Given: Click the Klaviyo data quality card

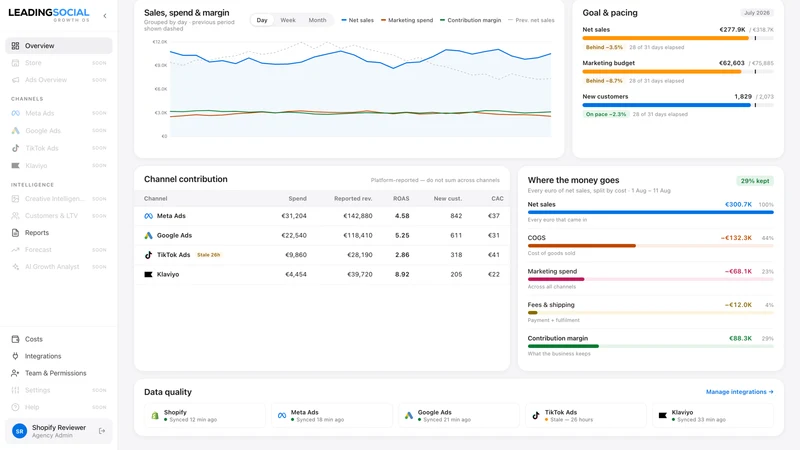Looking at the screenshot, I should [713, 415].
